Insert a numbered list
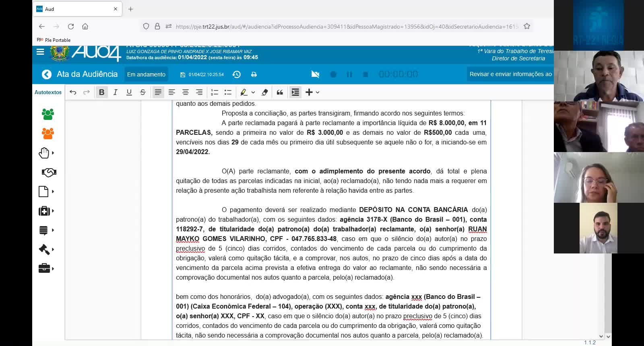Screen dimensions: 644x346 tap(215, 92)
